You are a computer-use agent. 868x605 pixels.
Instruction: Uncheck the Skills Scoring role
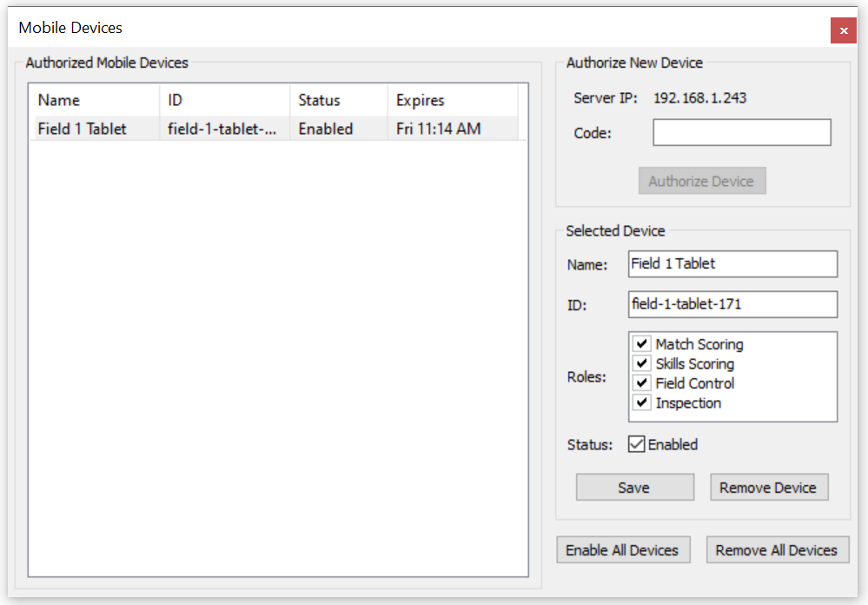(x=642, y=363)
